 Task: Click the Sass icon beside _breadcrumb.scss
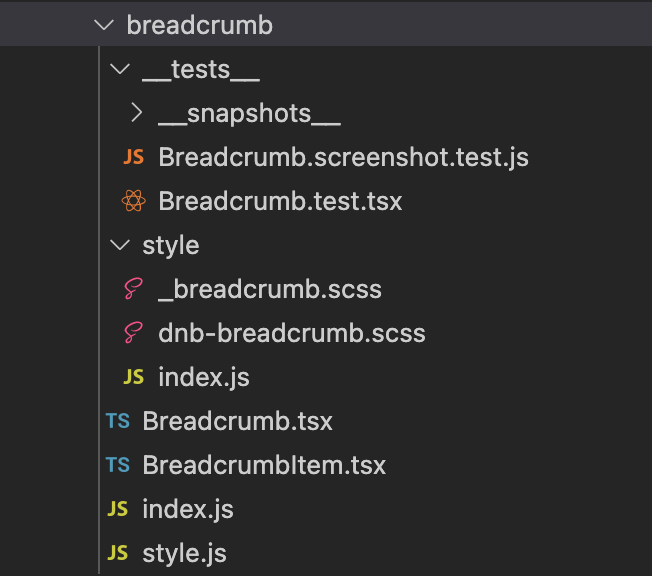coord(133,290)
